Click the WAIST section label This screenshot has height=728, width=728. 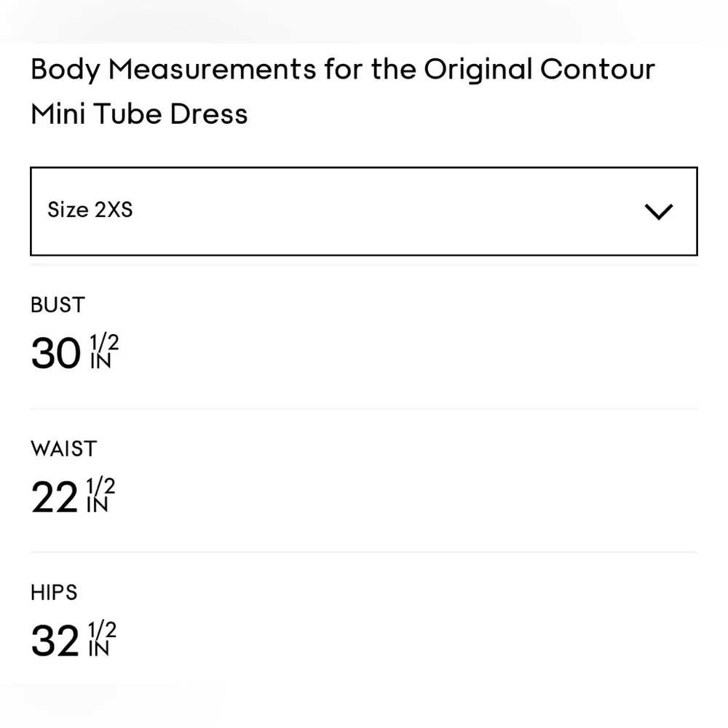(63, 449)
